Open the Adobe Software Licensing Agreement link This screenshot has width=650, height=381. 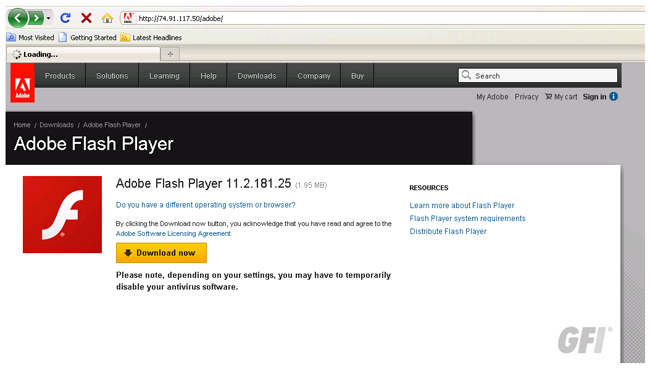(173, 233)
